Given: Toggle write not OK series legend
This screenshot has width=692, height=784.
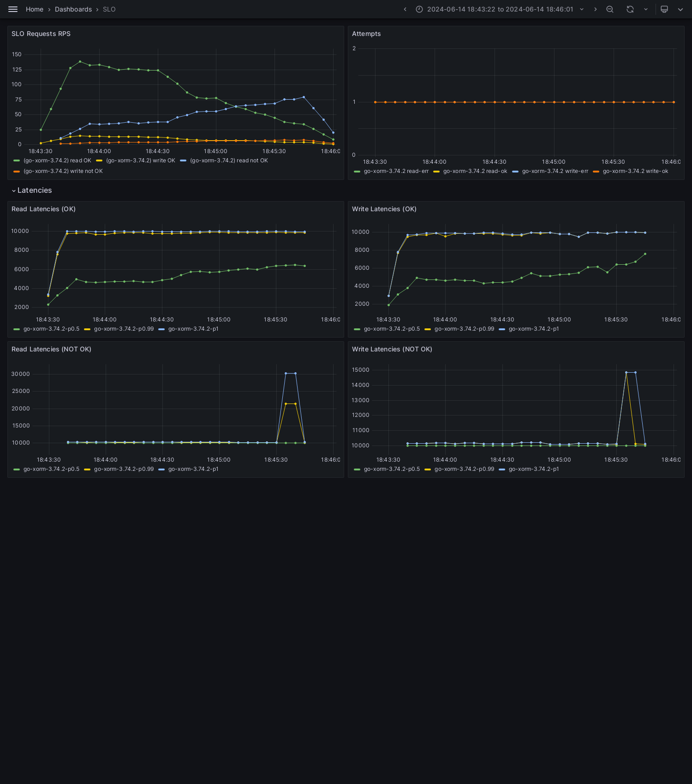Looking at the screenshot, I should click(x=63, y=171).
